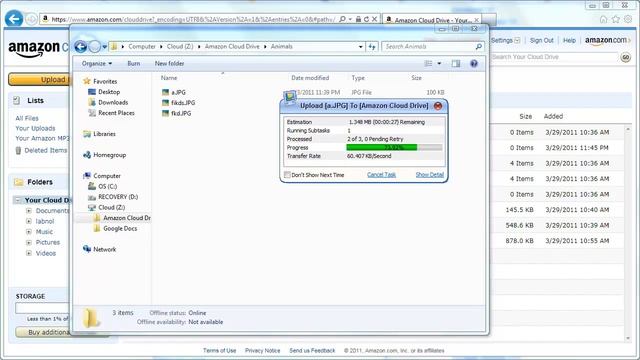Click Cancel Task link

(x=381, y=175)
